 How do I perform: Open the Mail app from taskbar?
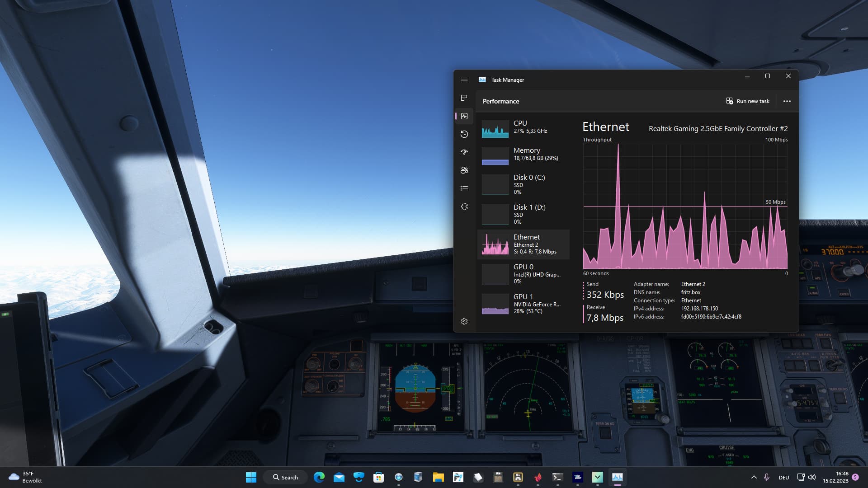point(339,477)
